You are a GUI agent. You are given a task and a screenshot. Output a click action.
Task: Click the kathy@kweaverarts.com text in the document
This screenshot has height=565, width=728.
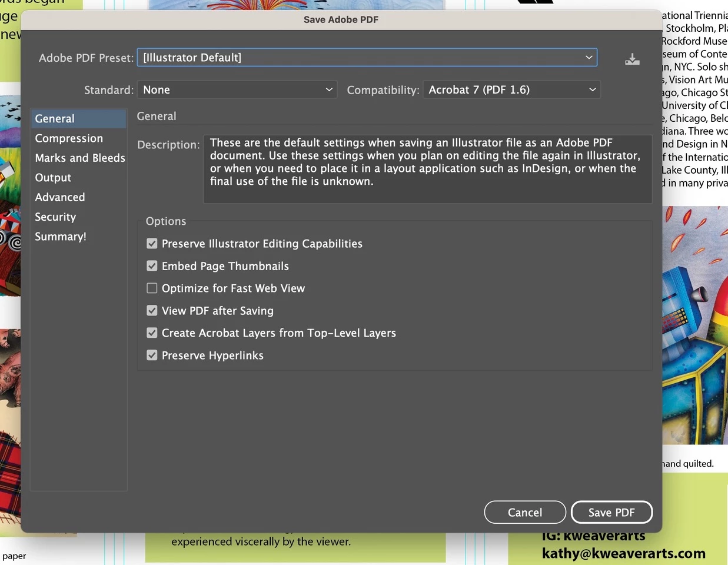[x=624, y=554]
